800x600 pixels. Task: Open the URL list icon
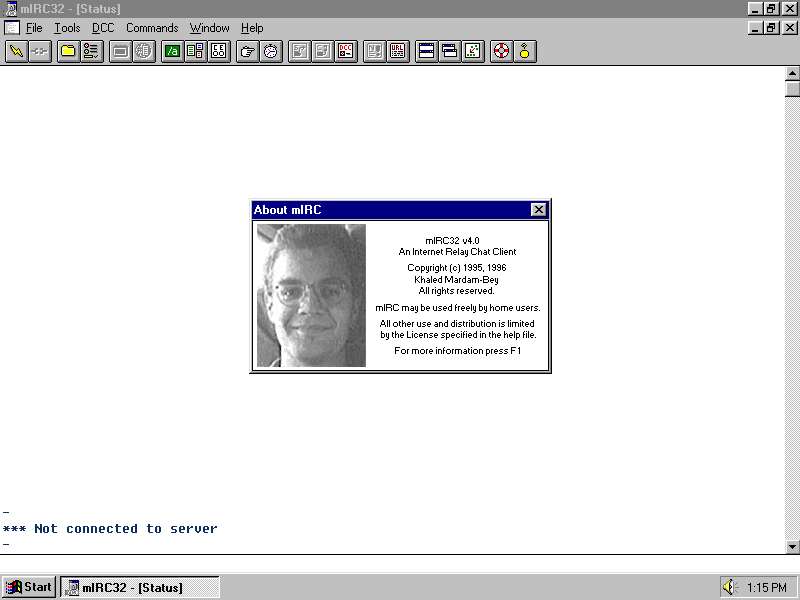point(397,52)
